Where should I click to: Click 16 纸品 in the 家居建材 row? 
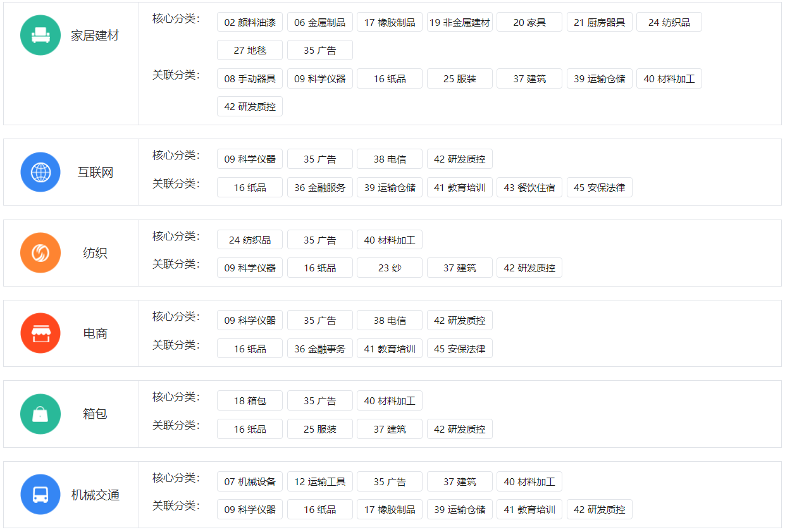(390, 78)
